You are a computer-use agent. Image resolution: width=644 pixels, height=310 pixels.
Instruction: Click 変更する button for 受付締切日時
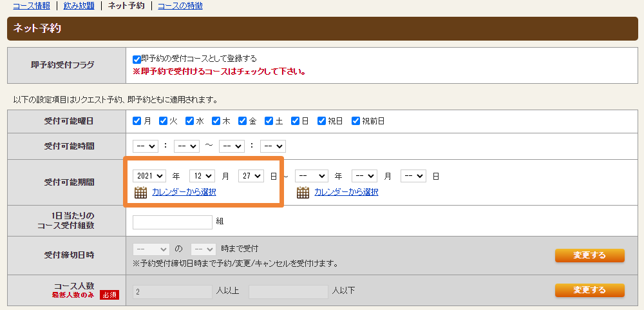point(589,255)
